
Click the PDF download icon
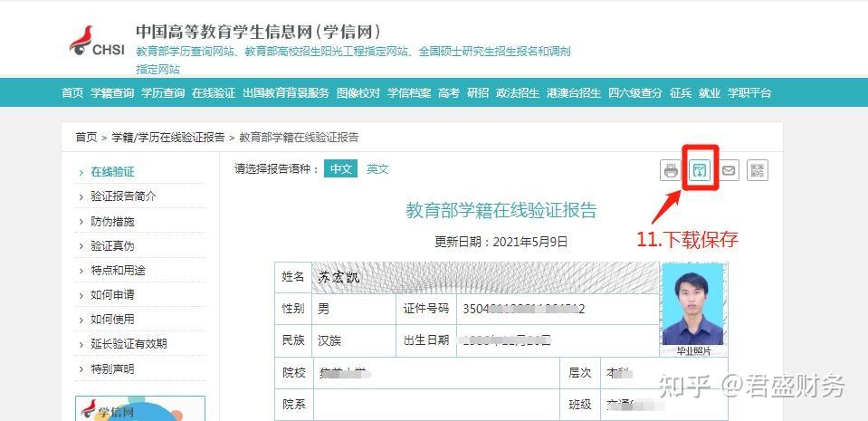700,170
